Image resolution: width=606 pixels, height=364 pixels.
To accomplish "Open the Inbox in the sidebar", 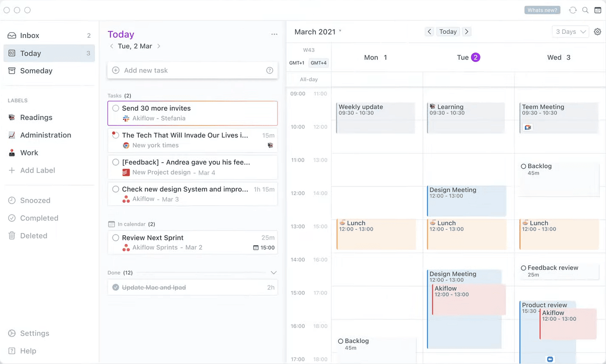I will (x=29, y=35).
